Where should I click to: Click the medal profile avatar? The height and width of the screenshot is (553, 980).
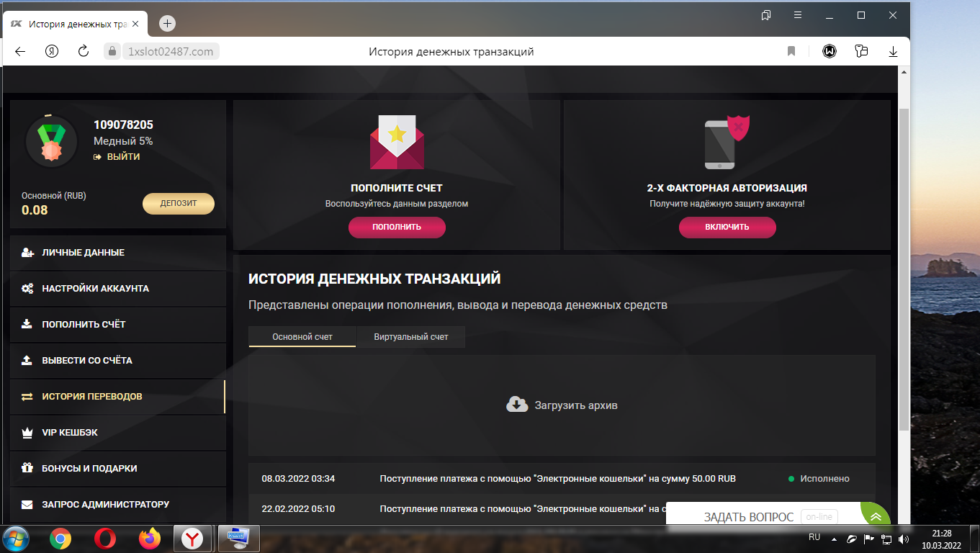(51, 143)
